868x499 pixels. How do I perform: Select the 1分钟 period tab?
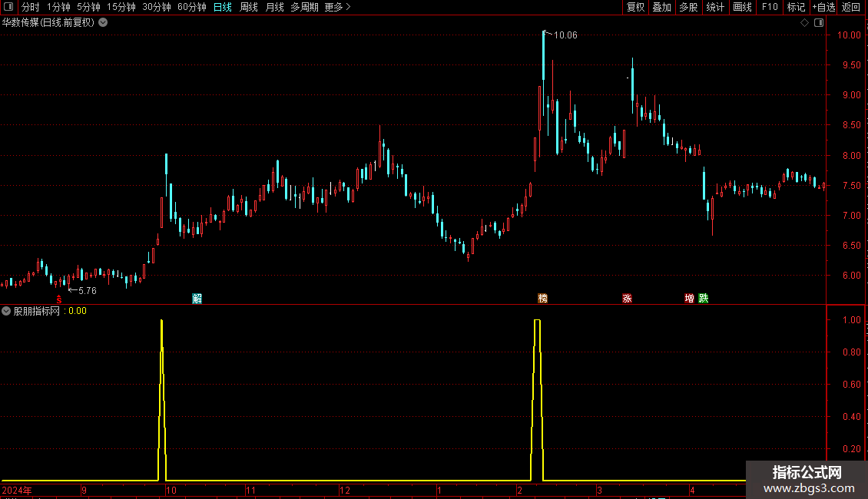click(58, 7)
